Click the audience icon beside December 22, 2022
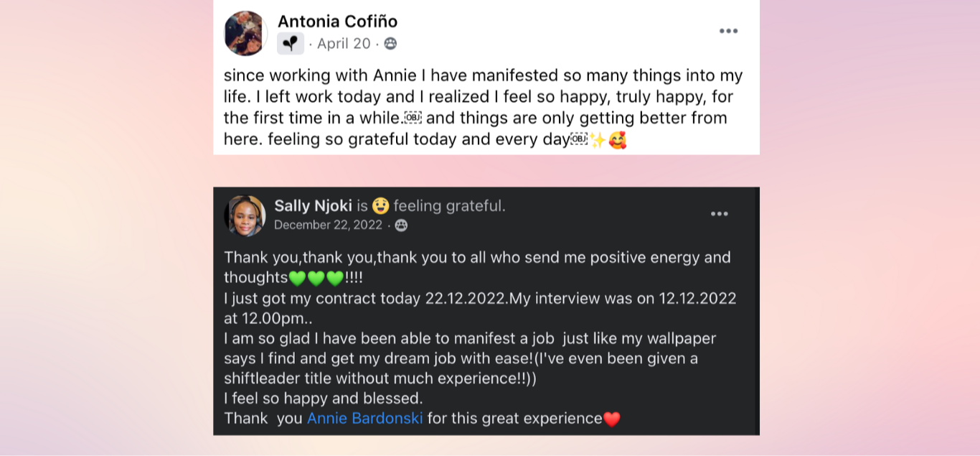This screenshot has height=456, width=980. point(401,225)
